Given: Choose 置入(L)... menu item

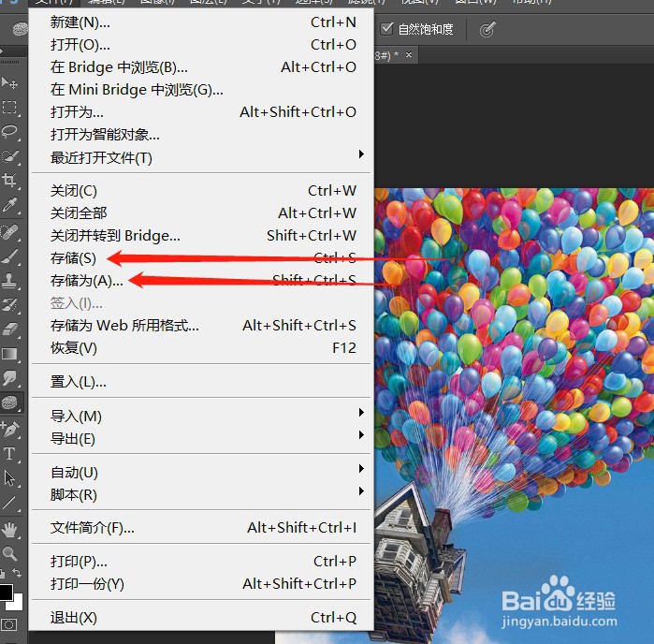Looking at the screenshot, I should (x=201, y=382).
